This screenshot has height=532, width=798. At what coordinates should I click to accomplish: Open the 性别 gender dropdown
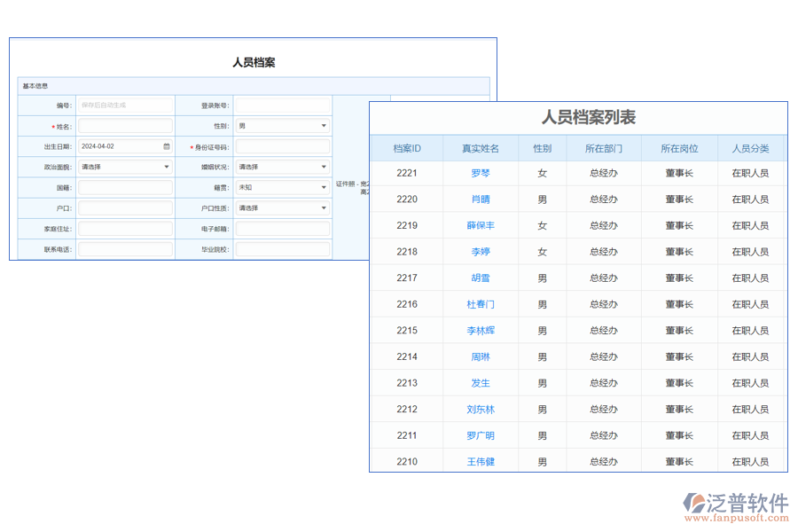(x=325, y=125)
